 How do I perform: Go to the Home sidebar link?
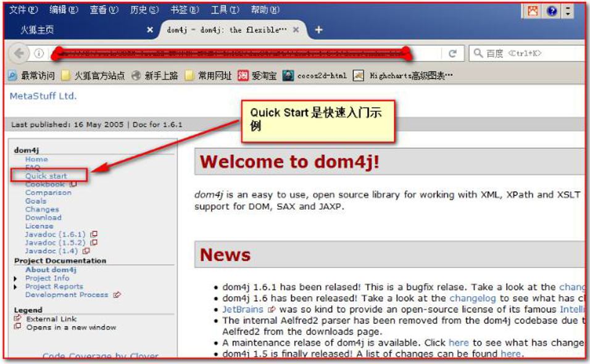[36, 159]
